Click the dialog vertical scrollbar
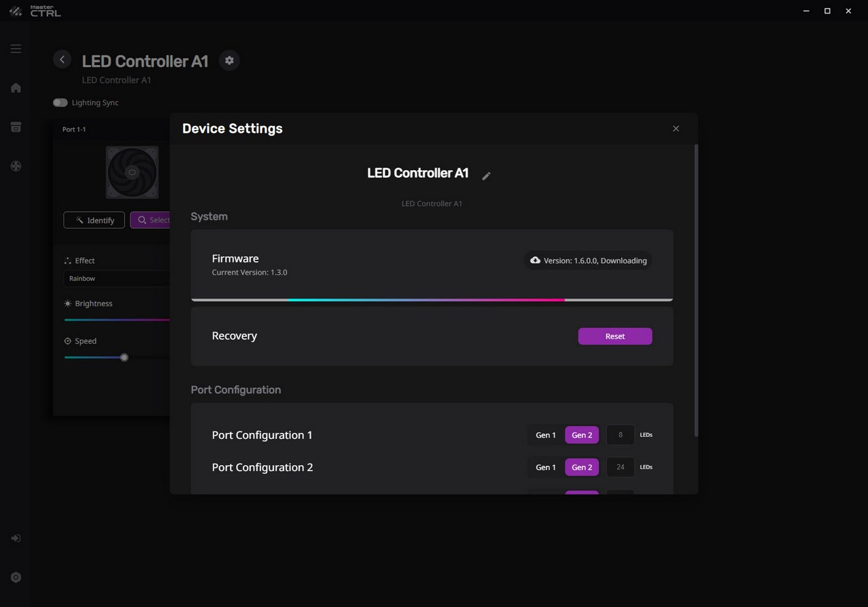868x607 pixels. click(x=696, y=290)
